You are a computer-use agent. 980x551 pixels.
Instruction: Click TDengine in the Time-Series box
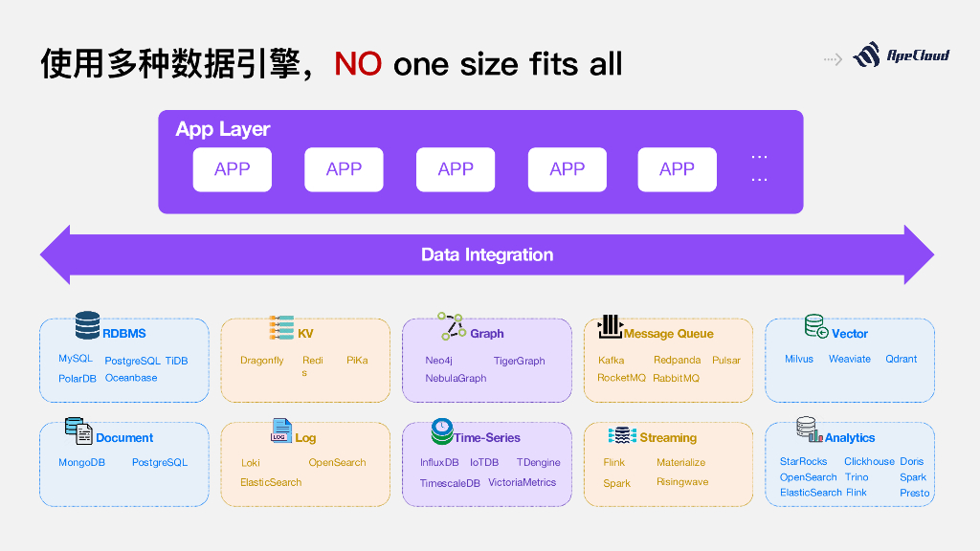[538, 463]
